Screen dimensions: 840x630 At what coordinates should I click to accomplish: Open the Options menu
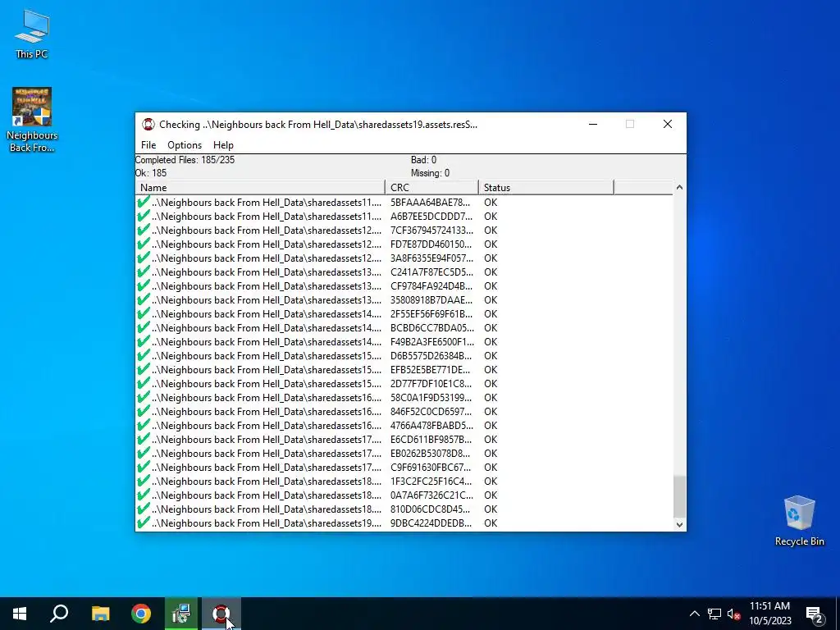(x=185, y=145)
